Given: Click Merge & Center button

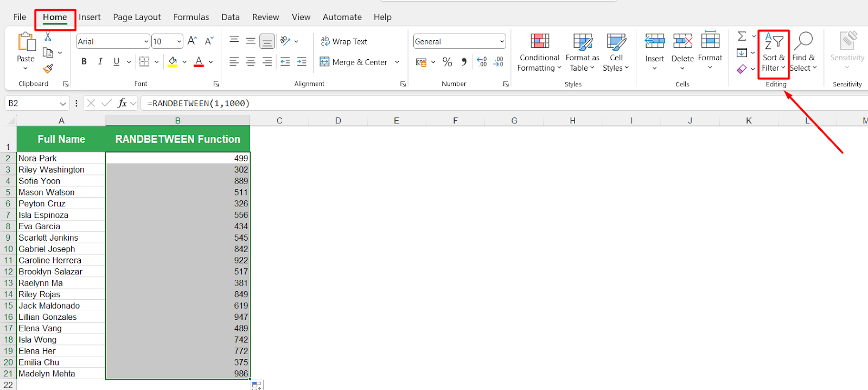Looking at the screenshot, I should coord(354,62).
